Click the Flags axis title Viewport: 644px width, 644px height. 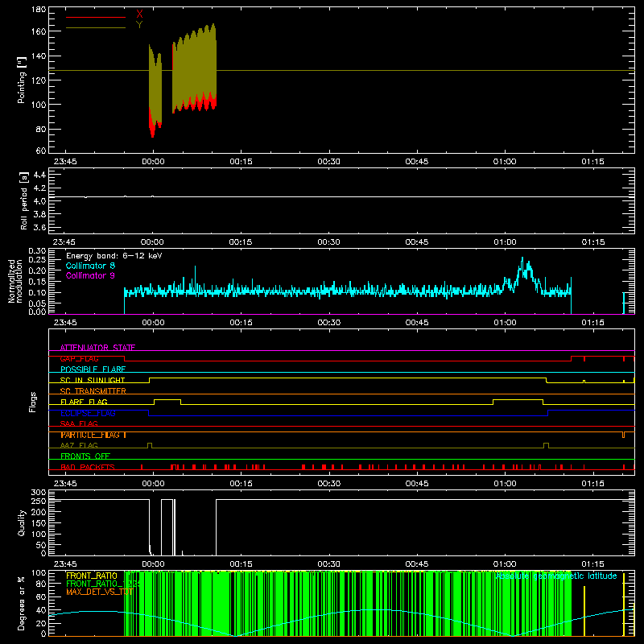coord(32,402)
